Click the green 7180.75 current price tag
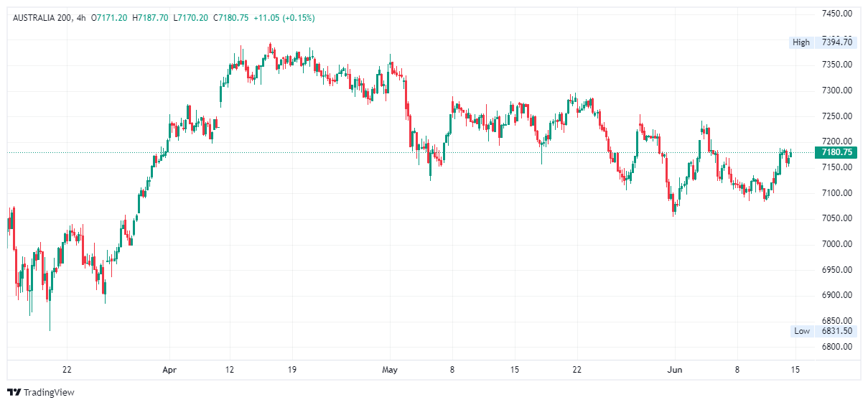This screenshot has width=868, height=405. pyautogui.click(x=835, y=152)
